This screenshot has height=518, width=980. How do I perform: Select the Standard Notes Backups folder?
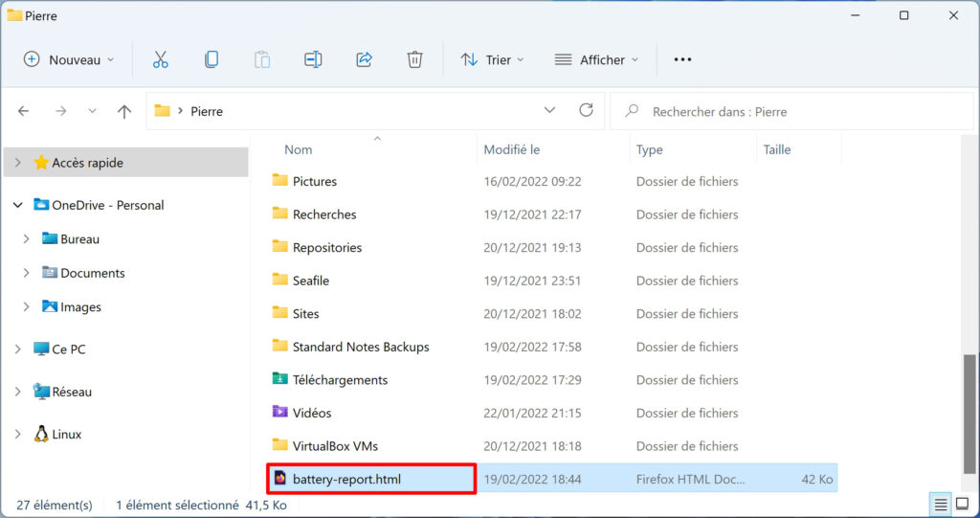pos(361,347)
